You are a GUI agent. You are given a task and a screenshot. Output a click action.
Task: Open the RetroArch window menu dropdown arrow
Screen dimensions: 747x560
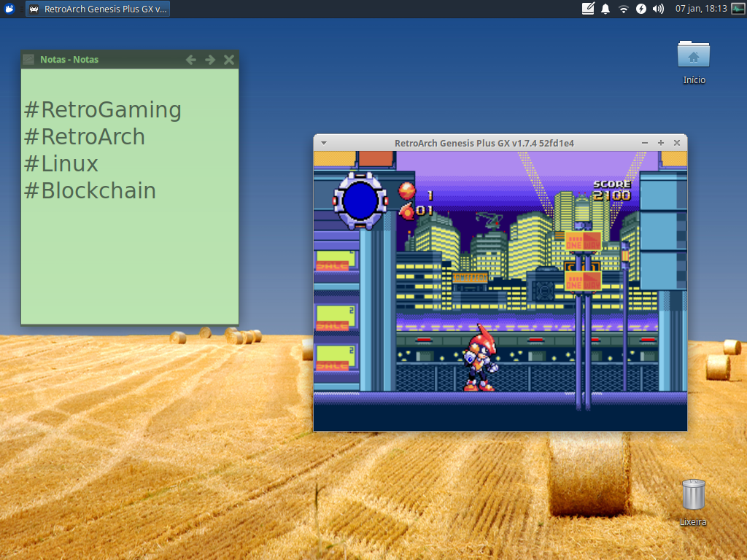(x=324, y=143)
